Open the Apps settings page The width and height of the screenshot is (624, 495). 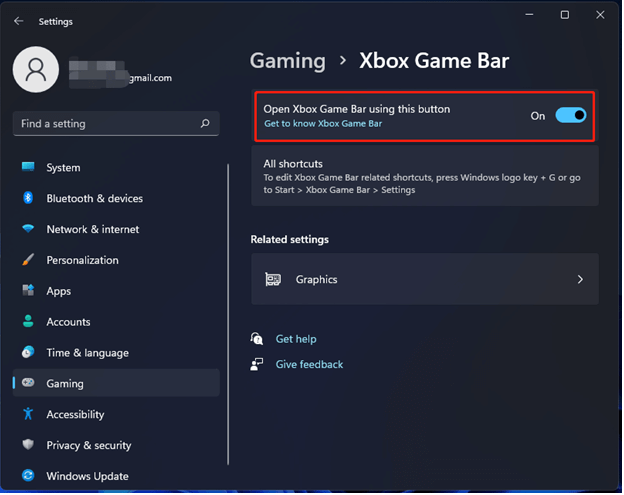[116, 291]
